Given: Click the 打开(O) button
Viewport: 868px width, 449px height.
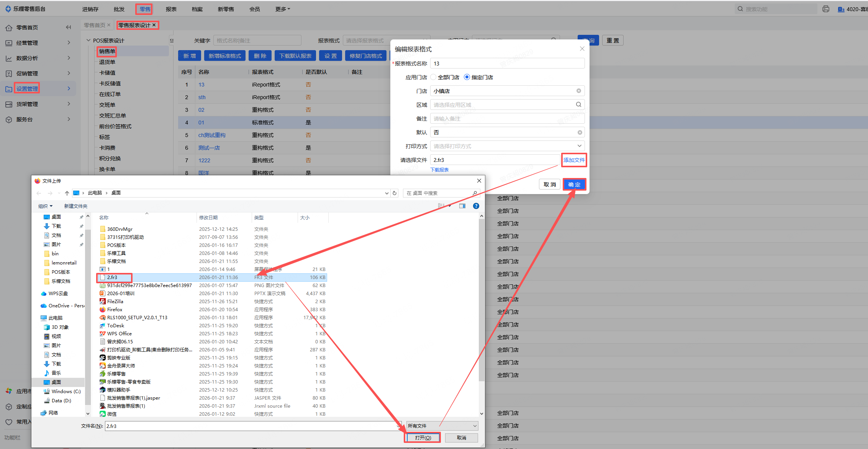Looking at the screenshot, I should click(x=423, y=438).
